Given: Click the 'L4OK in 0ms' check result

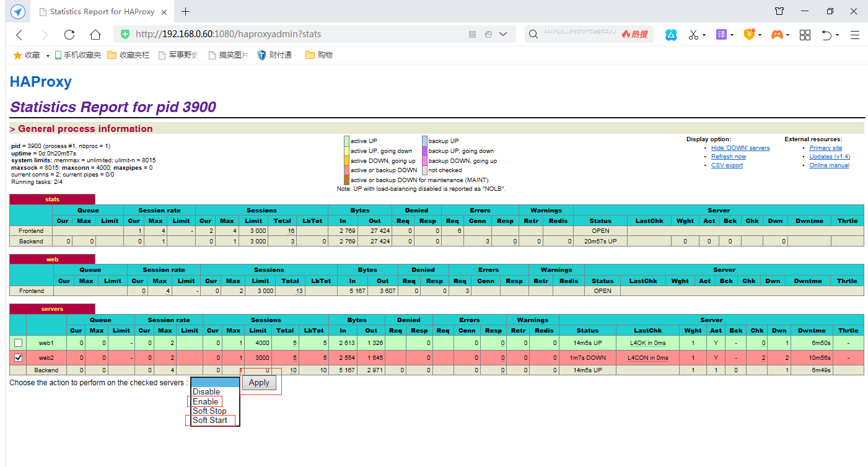Looking at the screenshot, I should pos(647,343).
